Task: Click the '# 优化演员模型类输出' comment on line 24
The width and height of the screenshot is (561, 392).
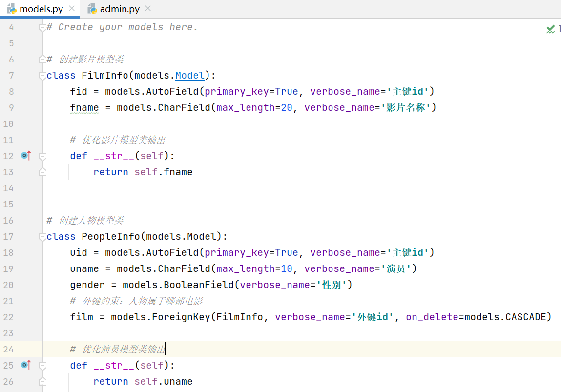Action: tap(118, 349)
